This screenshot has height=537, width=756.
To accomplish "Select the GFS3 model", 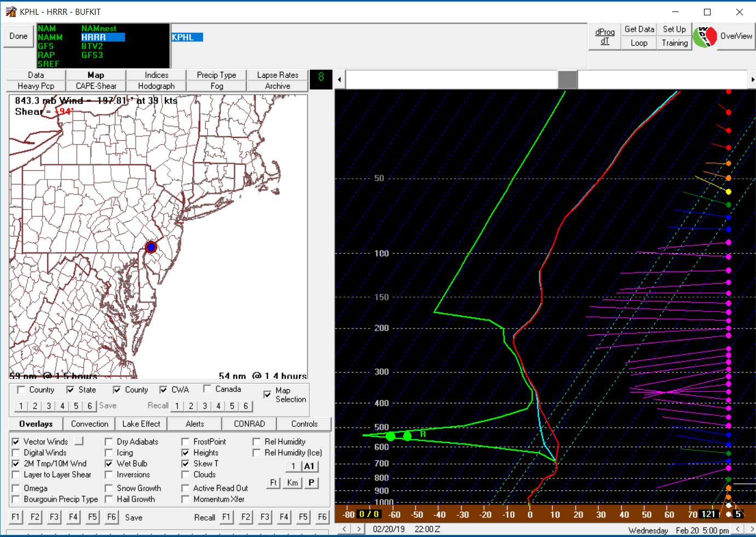I will click(92, 55).
